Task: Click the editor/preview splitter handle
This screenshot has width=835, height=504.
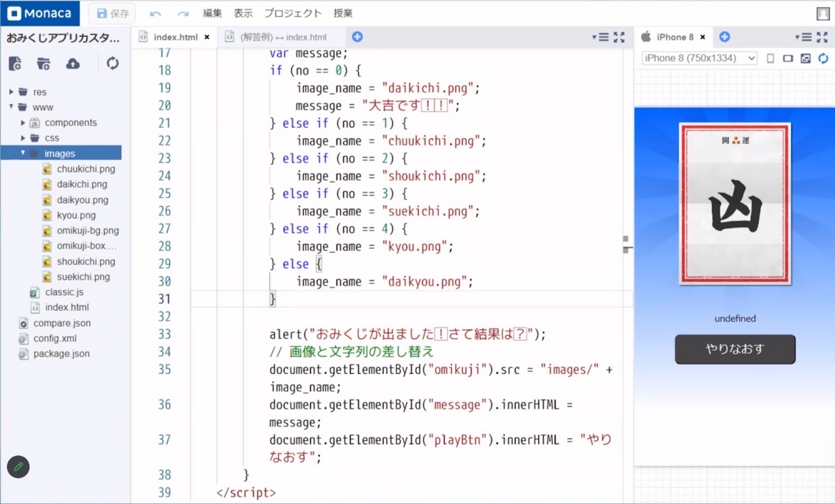Action: tap(628, 244)
